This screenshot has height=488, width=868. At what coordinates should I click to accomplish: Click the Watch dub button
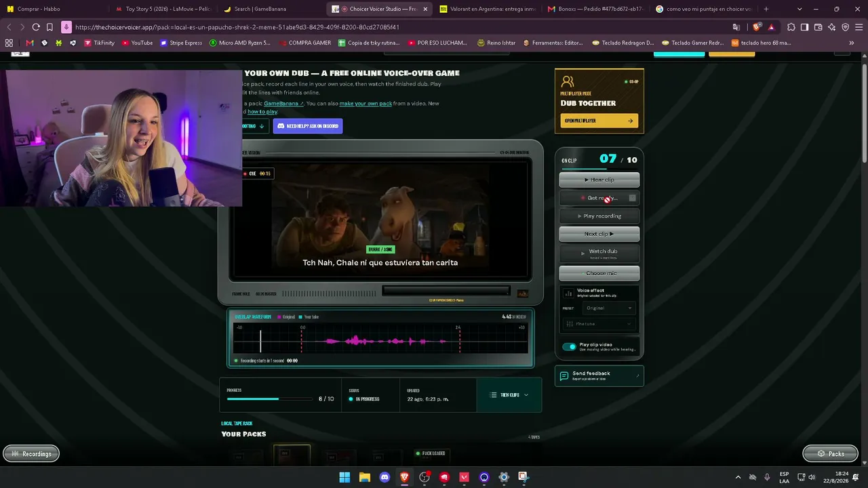click(x=599, y=253)
